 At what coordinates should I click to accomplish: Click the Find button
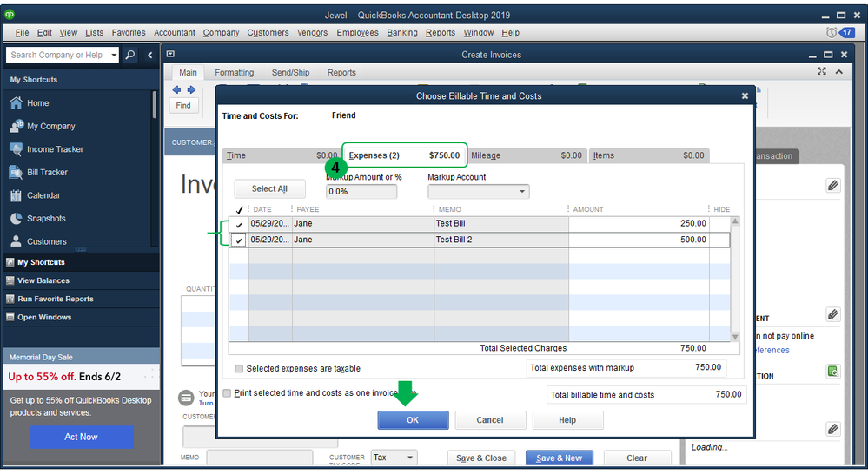(x=183, y=105)
